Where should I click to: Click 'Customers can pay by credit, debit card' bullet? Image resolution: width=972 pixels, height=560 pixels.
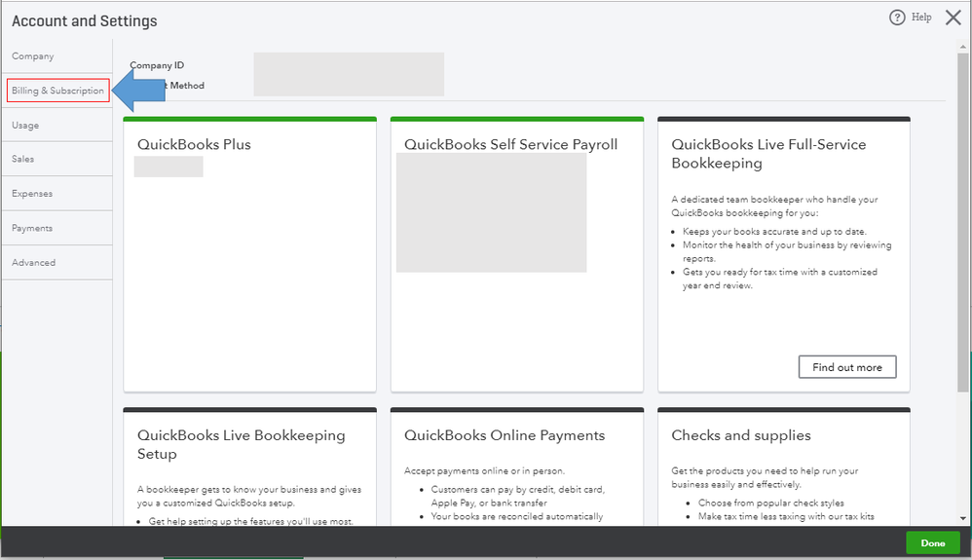(517, 496)
